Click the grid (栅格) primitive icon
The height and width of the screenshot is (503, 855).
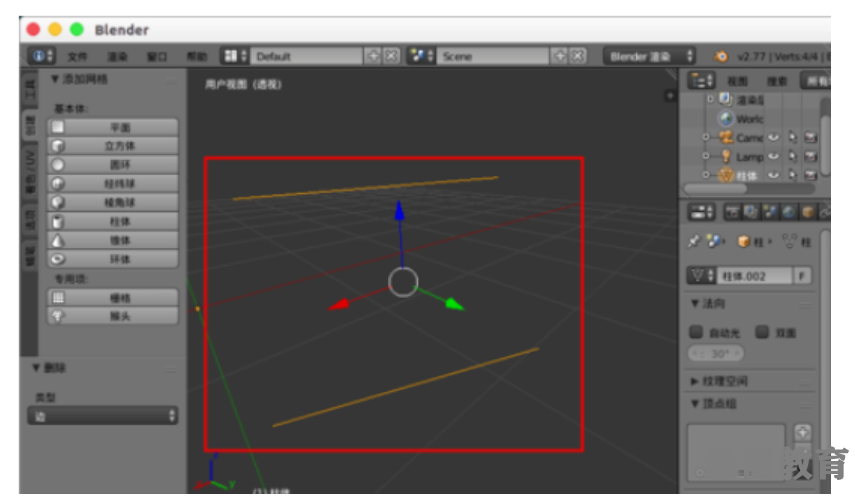point(58,297)
